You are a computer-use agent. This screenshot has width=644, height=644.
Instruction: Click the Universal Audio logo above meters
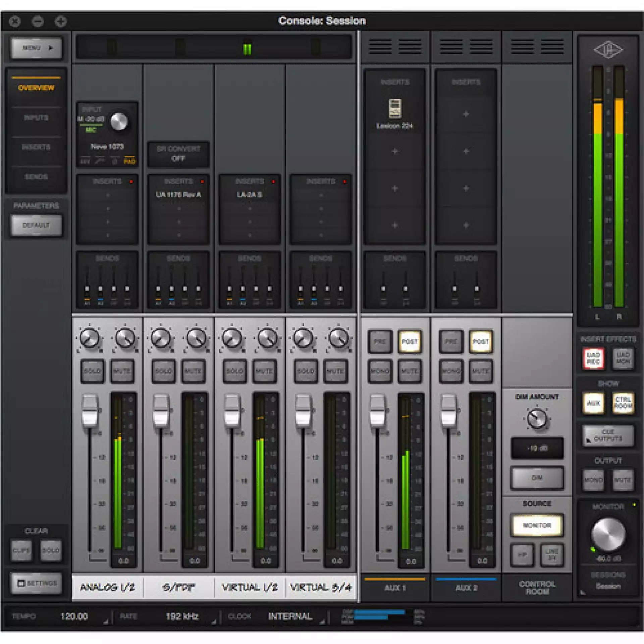[x=608, y=50]
